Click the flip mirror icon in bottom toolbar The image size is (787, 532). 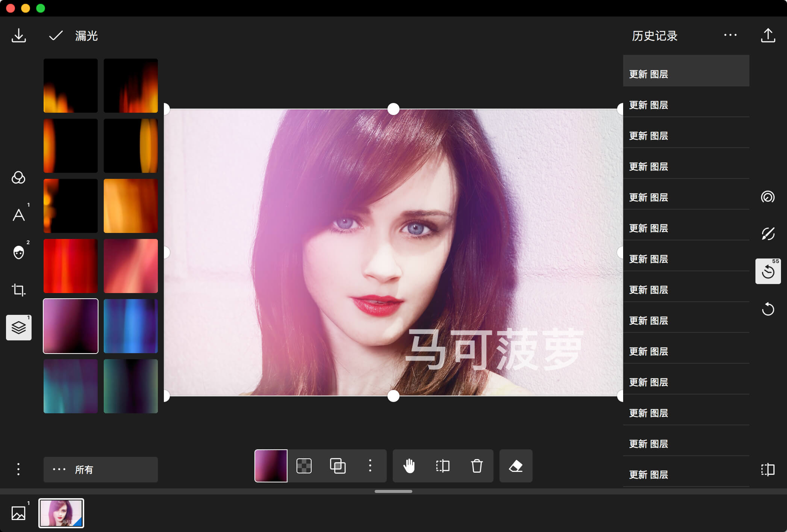(x=443, y=466)
